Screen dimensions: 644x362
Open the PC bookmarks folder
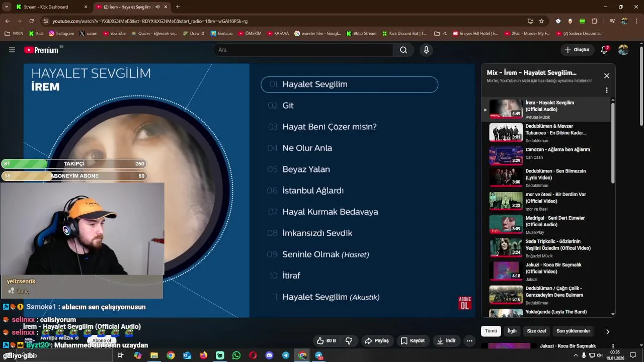tap(441, 34)
